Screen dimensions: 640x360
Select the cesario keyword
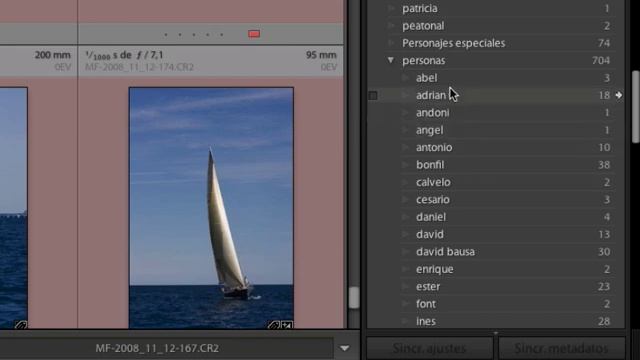click(x=433, y=200)
